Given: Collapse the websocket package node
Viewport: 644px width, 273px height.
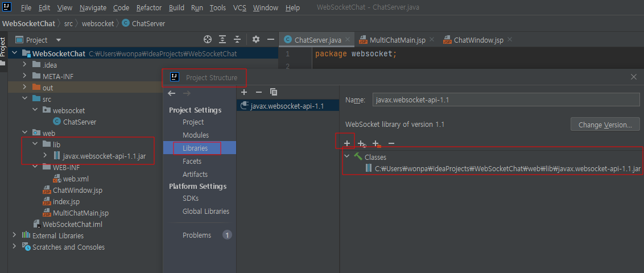Looking at the screenshot, I should tap(35, 110).
